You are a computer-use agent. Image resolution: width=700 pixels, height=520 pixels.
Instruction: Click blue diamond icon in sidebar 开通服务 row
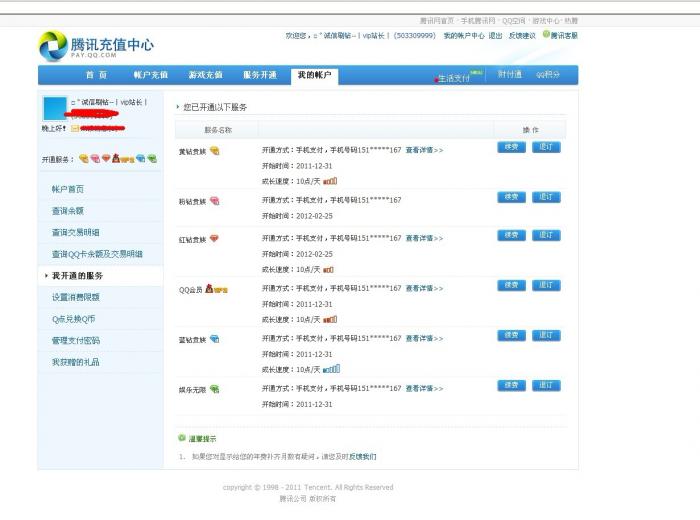141,158
